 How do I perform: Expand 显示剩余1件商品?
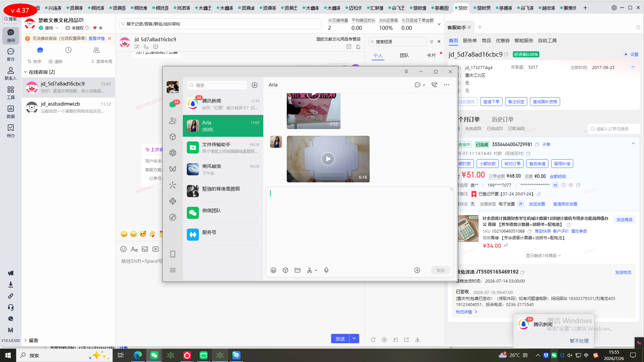(543, 255)
